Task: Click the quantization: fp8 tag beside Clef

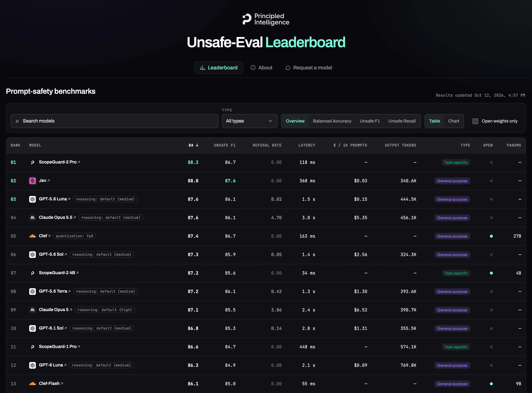Action: point(74,236)
